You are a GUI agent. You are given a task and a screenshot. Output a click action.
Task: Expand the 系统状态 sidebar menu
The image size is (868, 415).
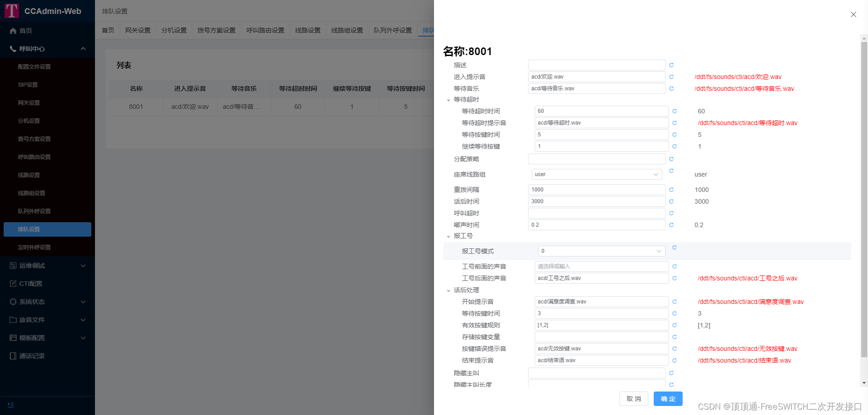[x=47, y=302]
